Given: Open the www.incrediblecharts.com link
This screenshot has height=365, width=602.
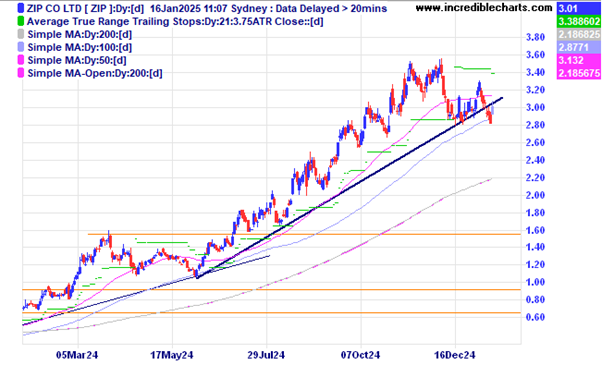Looking at the screenshot, I should [484, 8].
